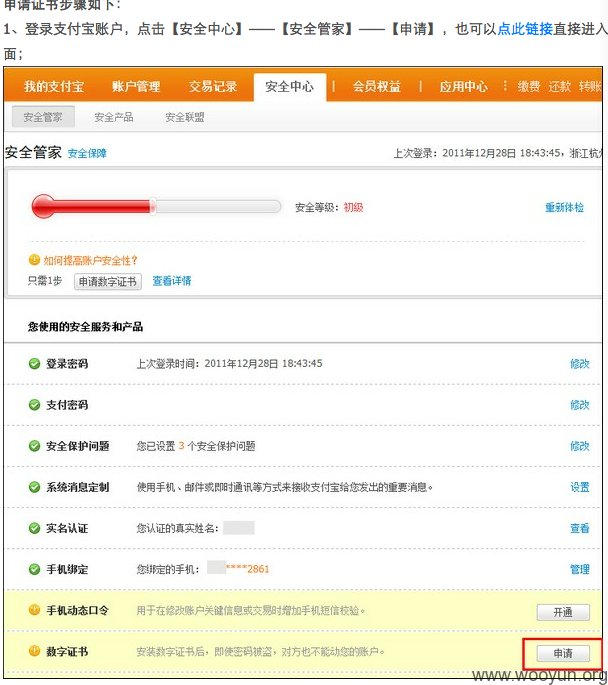
Task: Click 管理 in the 手机绑定 row
Action: (x=580, y=569)
